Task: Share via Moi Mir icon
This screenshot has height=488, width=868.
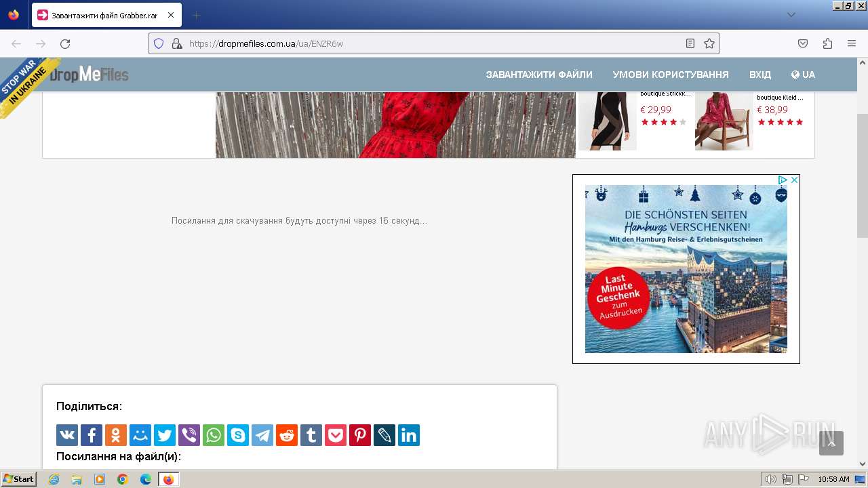Action: click(140, 435)
